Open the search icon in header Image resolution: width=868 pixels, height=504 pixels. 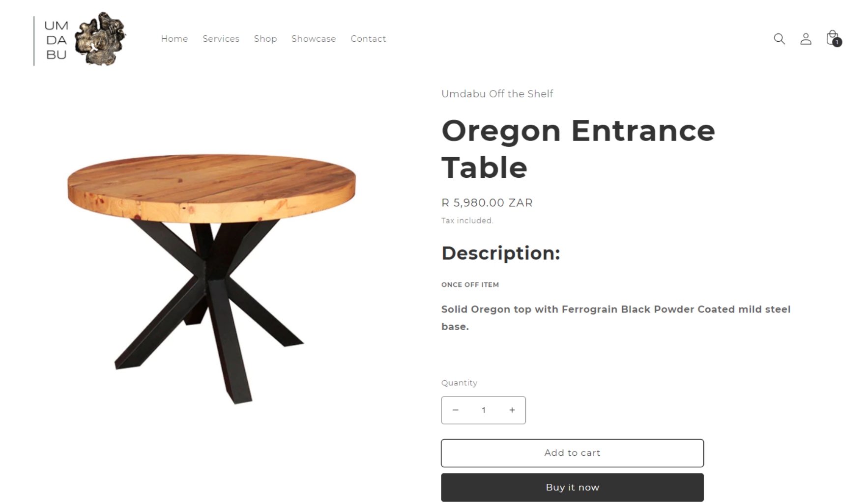pyautogui.click(x=779, y=39)
